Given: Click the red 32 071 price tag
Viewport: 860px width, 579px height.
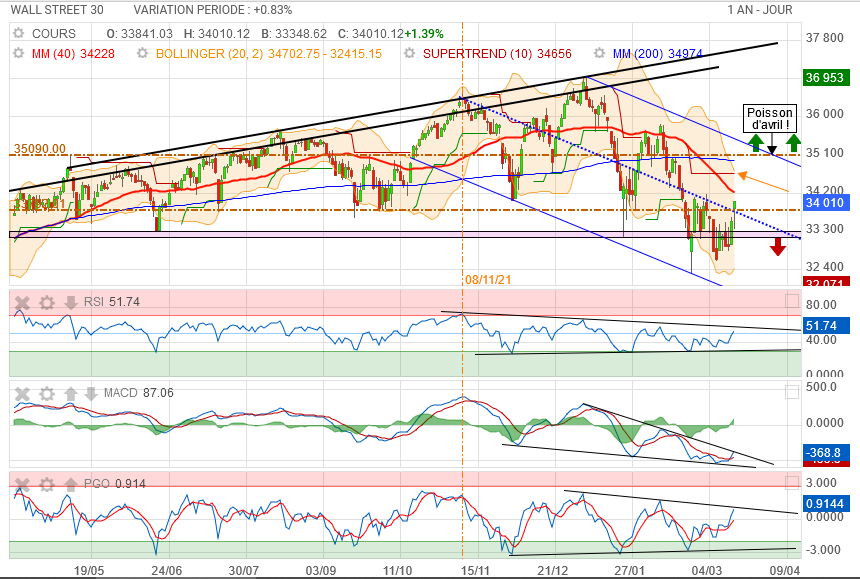Looking at the screenshot, I should pos(825,282).
